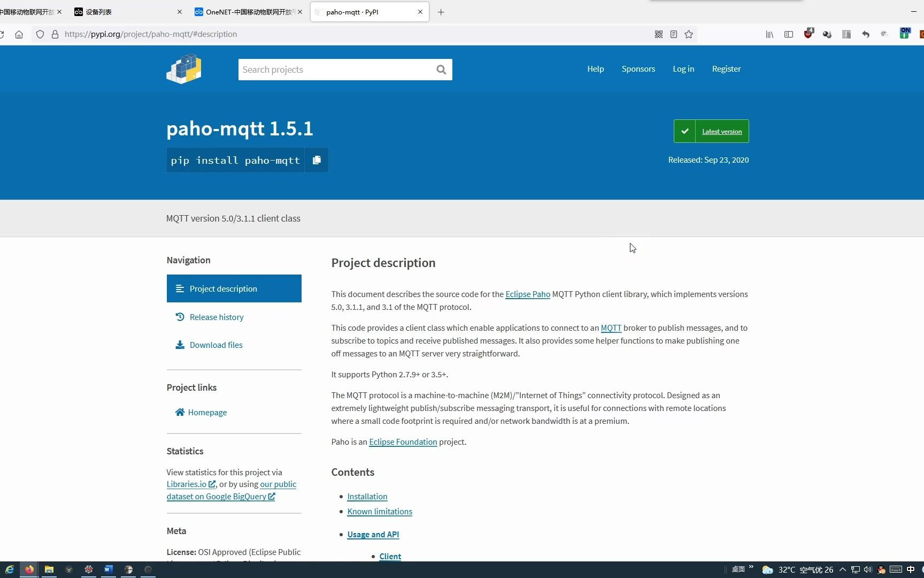Open Internet Explorer from the taskbar
Screen dimensions: 924x578
pyautogui.click(x=10, y=569)
